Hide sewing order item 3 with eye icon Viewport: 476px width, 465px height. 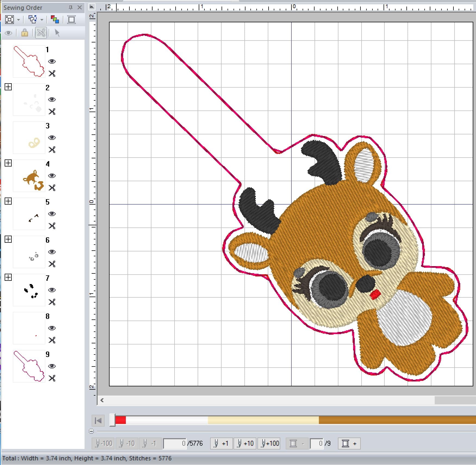52,138
